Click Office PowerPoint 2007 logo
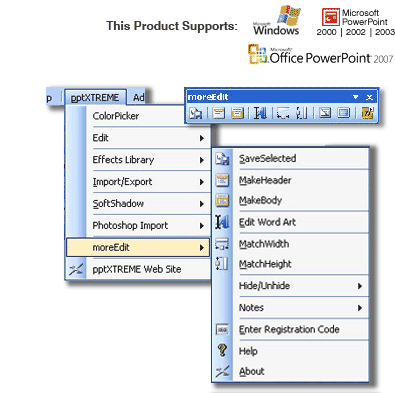 click(321, 54)
